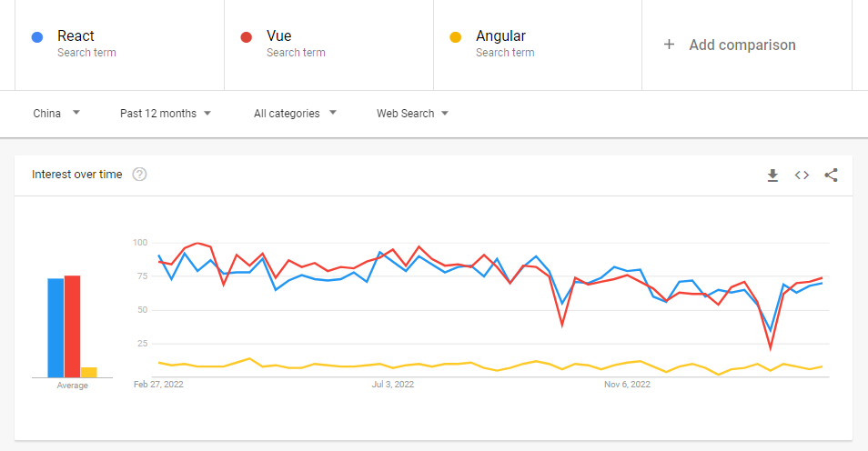
Task: Click the yellow dot next to Angular
Action: point(456,37)
